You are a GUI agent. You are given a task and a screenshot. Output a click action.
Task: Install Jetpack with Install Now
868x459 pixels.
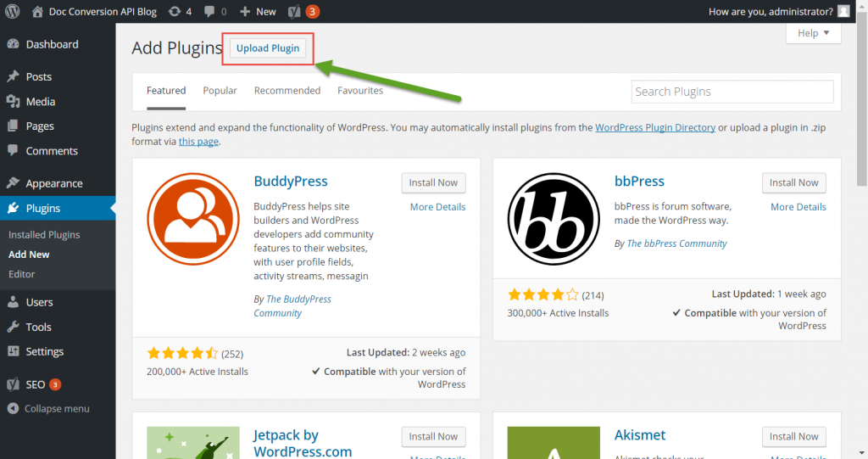(433, 437)
